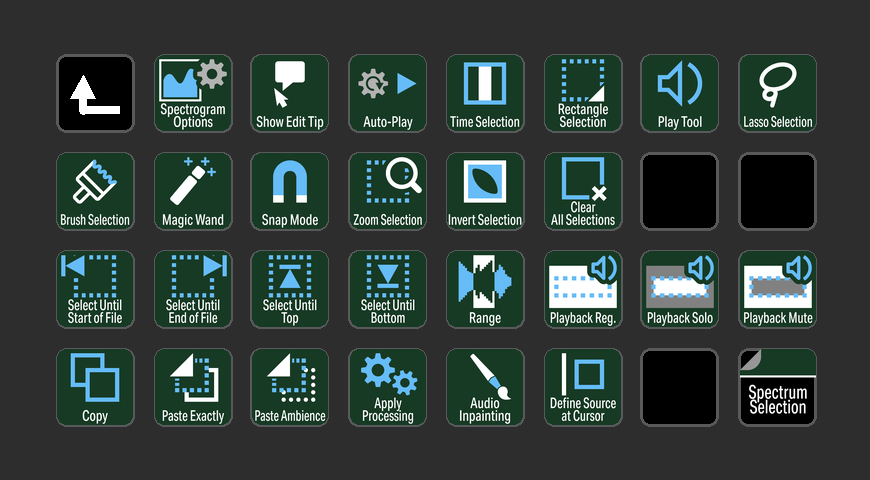Open Spectrogram Options
This screenshot has height=480, width=870.
(x=193, y=93)
